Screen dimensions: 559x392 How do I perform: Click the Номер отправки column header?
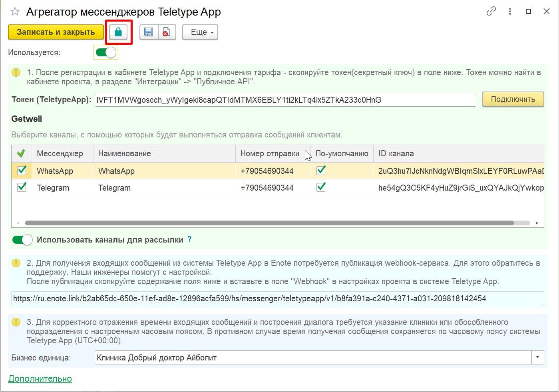273,153
